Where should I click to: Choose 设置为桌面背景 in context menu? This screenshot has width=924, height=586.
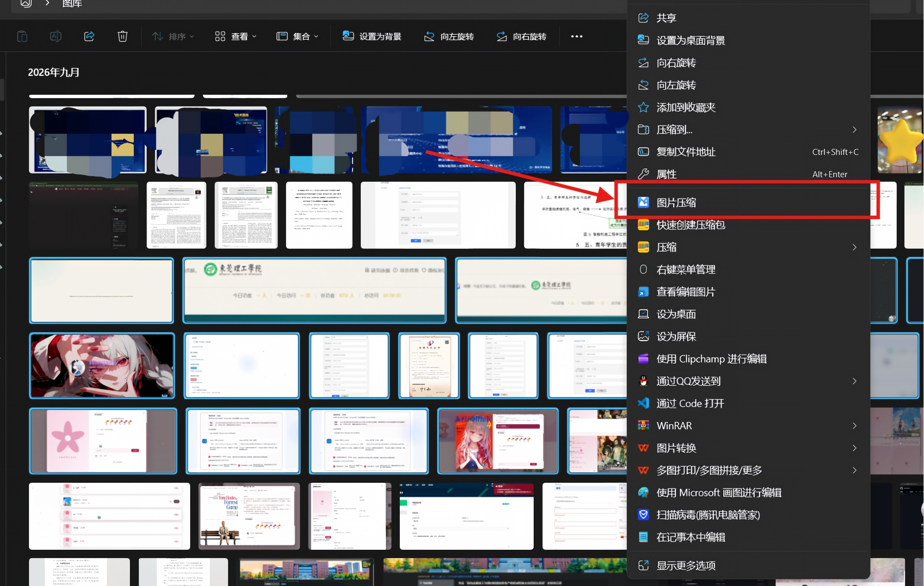748,40
